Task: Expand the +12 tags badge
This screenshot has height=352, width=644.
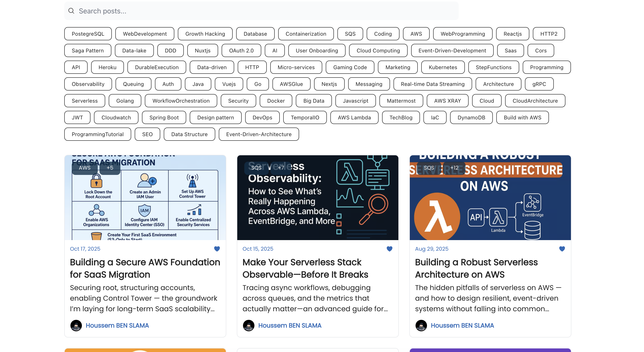Action: coord(454,168)
